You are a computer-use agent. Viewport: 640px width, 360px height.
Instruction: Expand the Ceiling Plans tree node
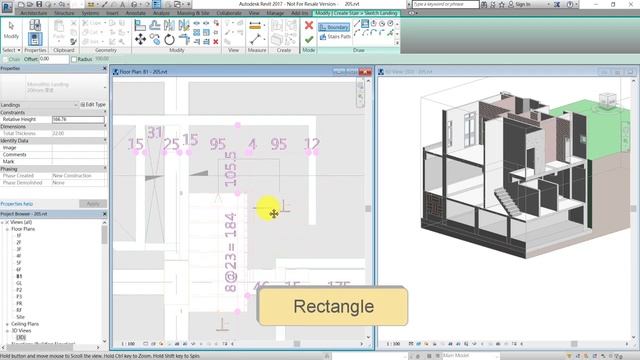point(7,324)
